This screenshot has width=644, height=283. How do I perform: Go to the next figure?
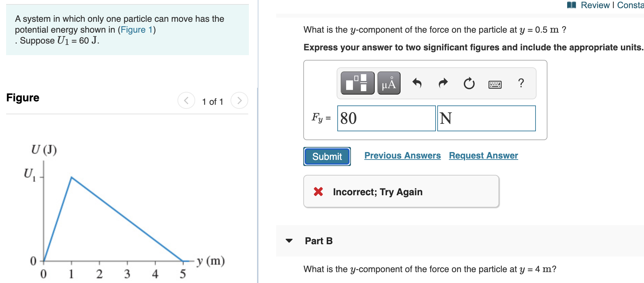240,100
